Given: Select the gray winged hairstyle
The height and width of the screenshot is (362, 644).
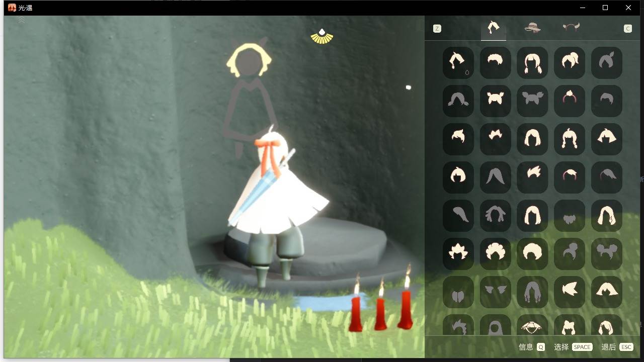Looking at the screenshot, I should click(496, 292).
